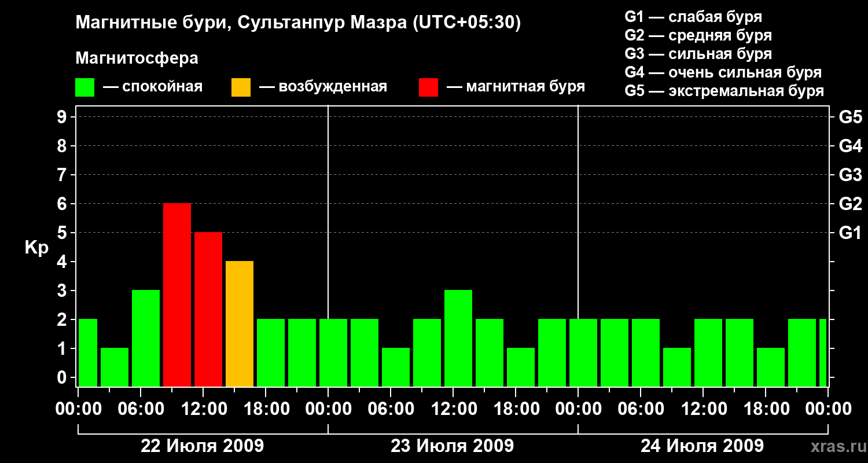
Task: Click the tallest red bar at Kp 6
Action: pos(177,295)
